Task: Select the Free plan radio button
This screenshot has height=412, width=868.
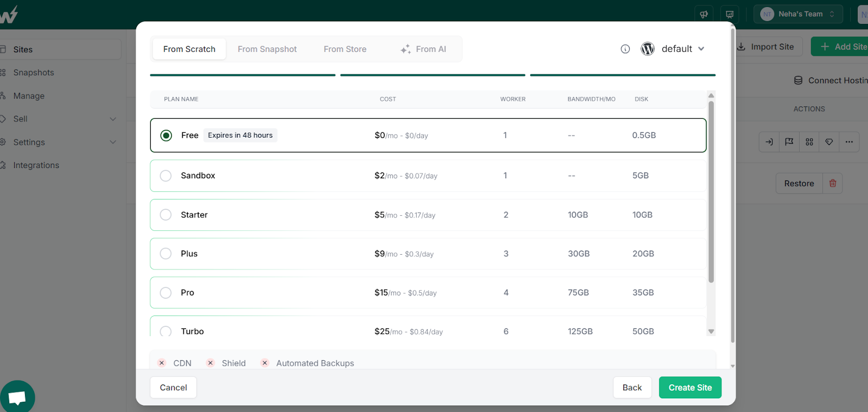Action: [167, 136]
